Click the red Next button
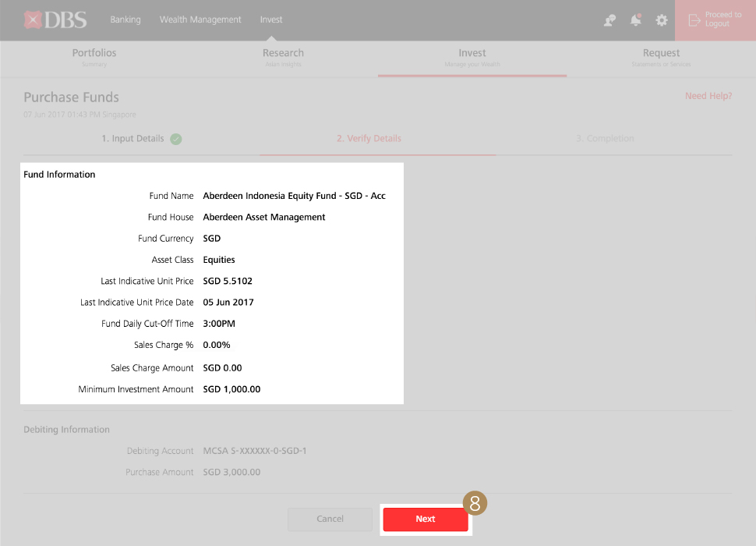Viewport: 756px width, 546px height. [x=426, y=519]
